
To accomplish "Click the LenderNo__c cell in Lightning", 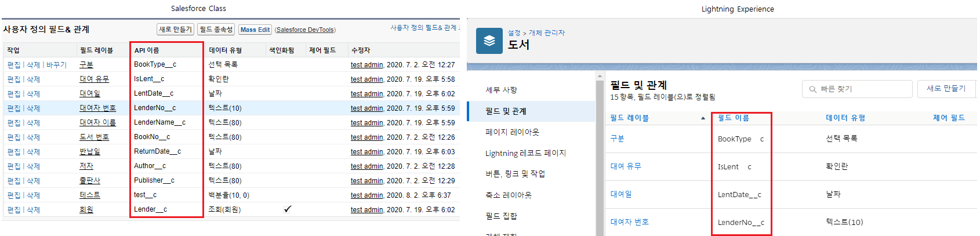I will [x=741, y=223].
